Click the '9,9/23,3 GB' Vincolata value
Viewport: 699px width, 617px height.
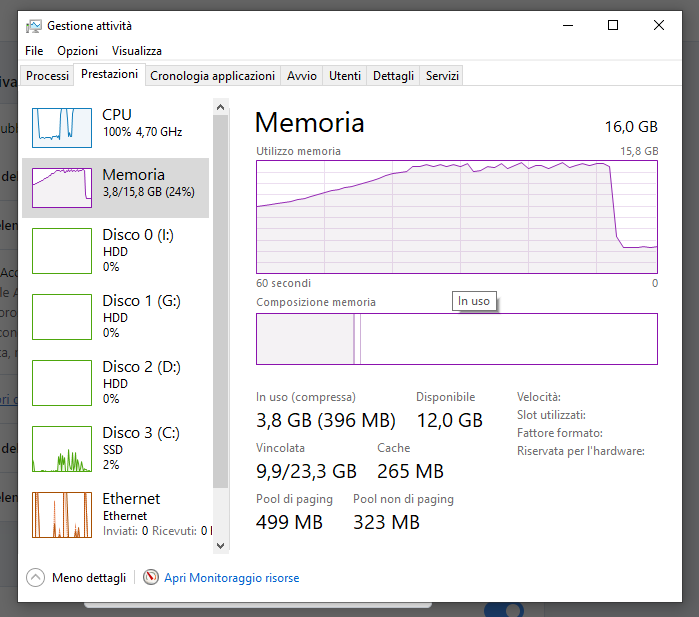point(306,471)
